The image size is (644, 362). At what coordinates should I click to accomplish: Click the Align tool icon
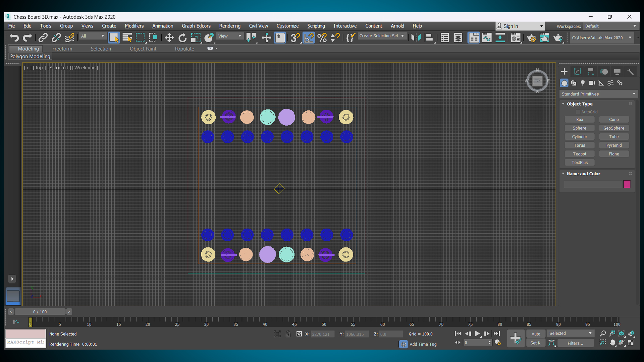429,38
